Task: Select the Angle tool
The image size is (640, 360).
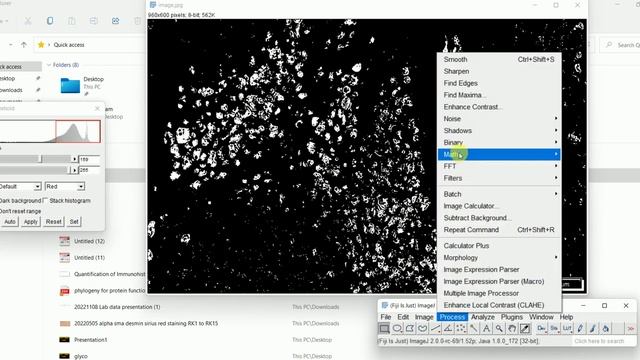Action: (448, 328)
